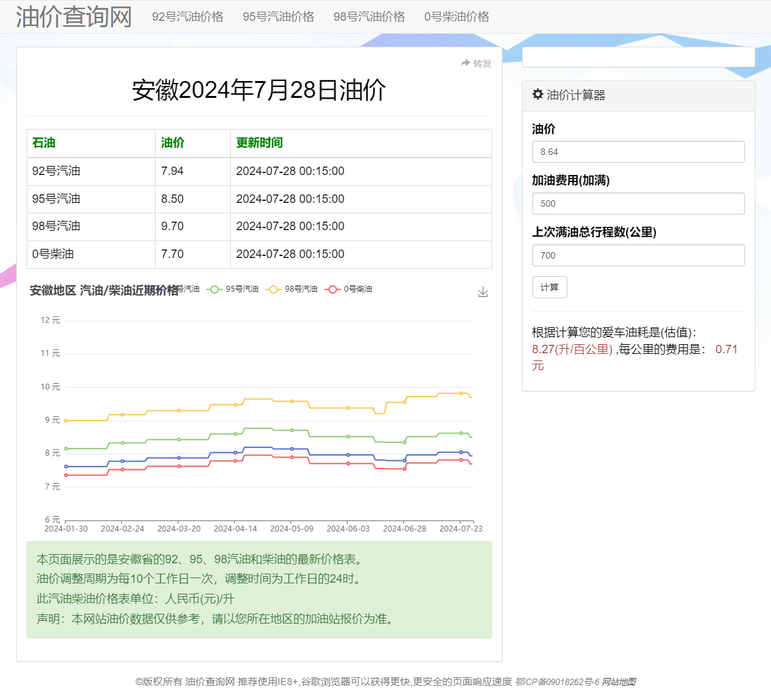Viewport: 771px width, 700px height.
Task: Hide the 98号汽油 line via legend text
Action: (x=301, y=289)
